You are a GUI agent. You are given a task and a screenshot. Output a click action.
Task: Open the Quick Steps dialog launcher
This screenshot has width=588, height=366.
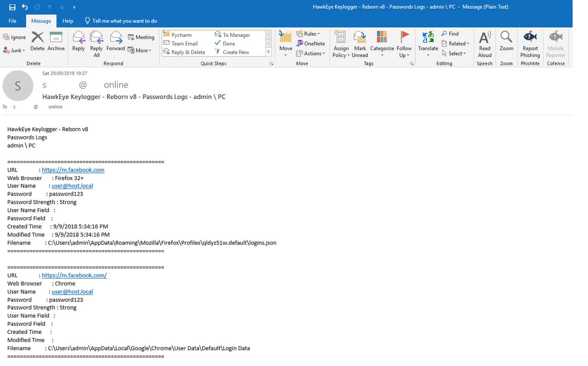tap(271, 63)
